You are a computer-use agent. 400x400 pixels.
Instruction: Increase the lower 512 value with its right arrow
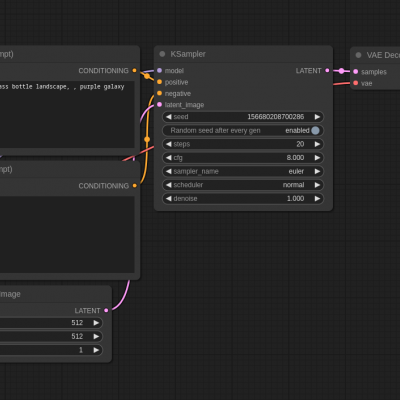pos(96,336)
